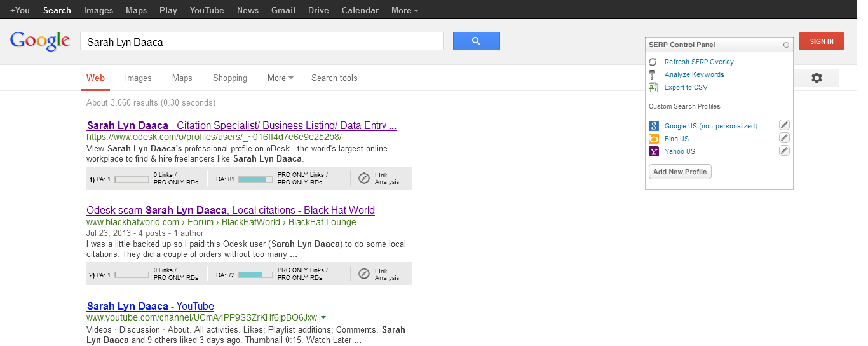Click the Link Analysis text for result 1
This screenshot has width=868, height=346.
click(x=387, y=179)
